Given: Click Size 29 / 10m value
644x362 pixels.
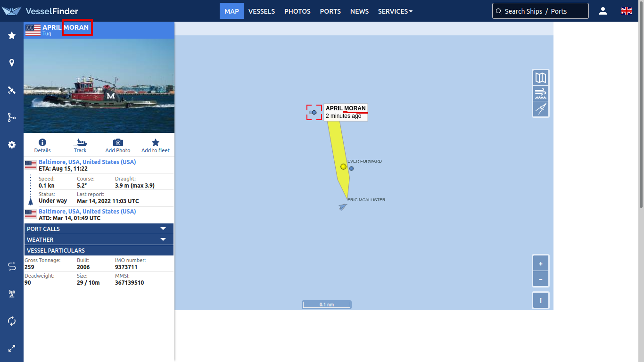Looking at the screenshot, I should 88,282.
